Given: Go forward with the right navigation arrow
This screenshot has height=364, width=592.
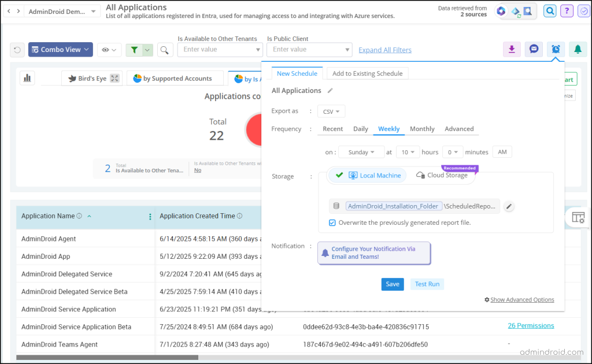Looking at the screenshot, I should pyautogui.click(x=18, y=12).
